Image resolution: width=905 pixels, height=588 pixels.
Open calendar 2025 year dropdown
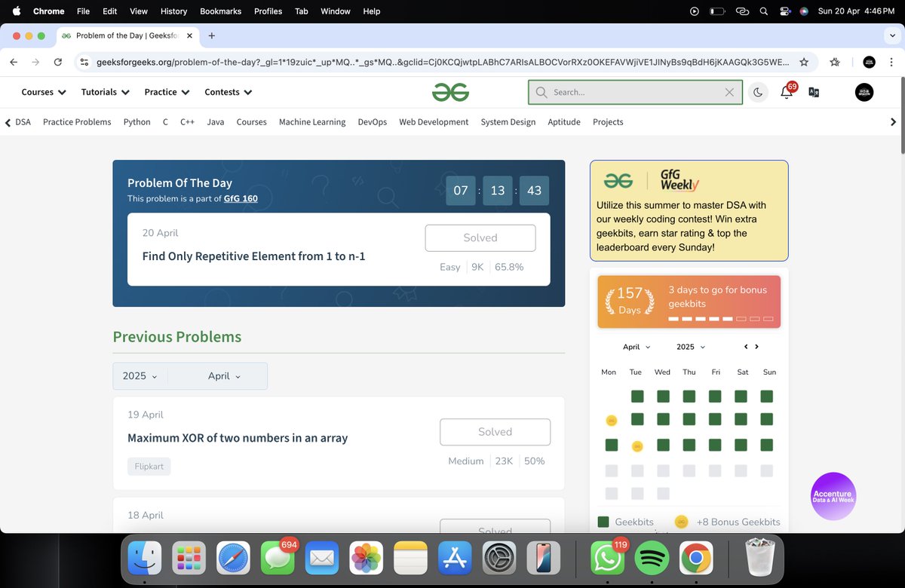691,347
